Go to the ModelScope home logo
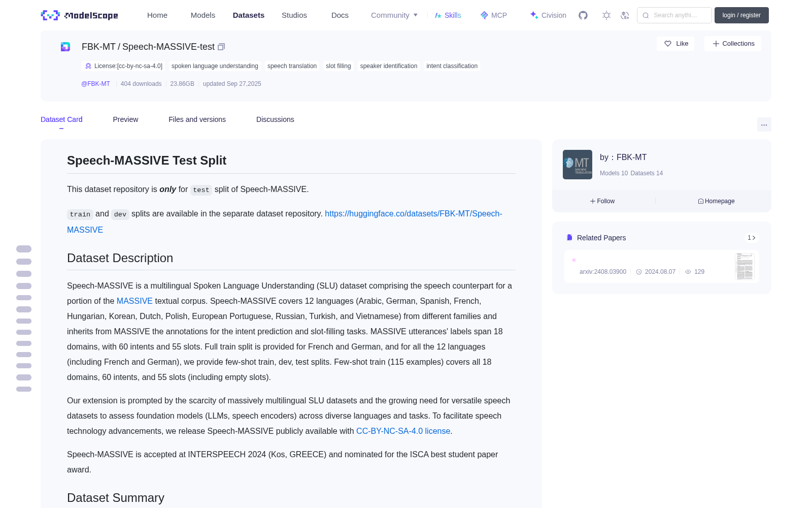The height and width of the screenshot is (508, 812). [x=80, y=15]
